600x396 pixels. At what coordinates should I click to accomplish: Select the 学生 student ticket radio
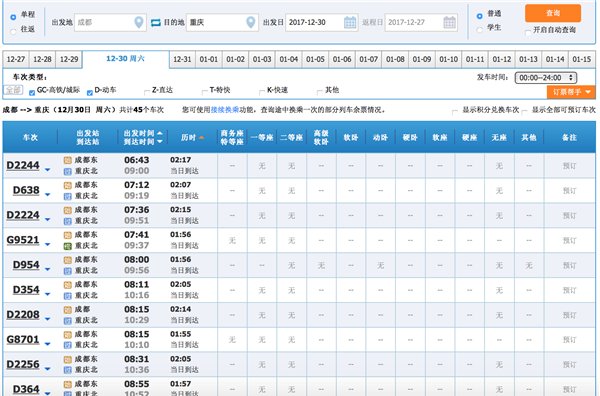(x=479, y=30)
